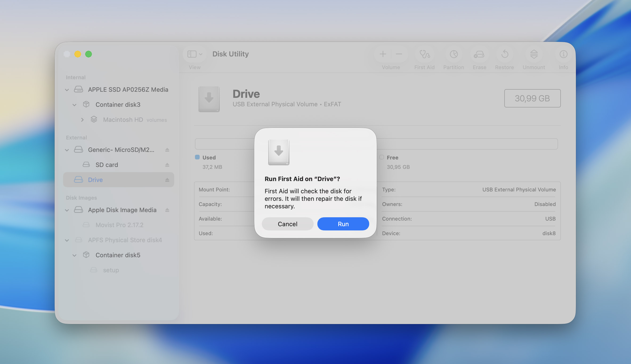Click the Container disk3 cube icon
The height and width of the screenshot is (364, 631).
[86, 104]
